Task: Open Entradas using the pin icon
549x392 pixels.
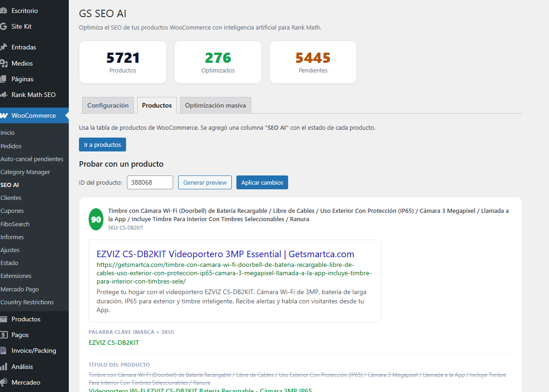Action: point(5,47)
